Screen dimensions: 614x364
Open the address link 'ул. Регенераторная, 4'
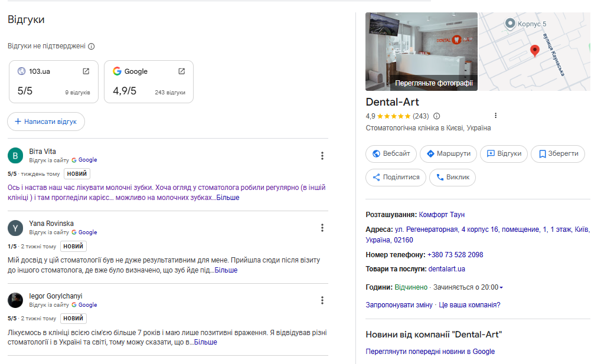point(478,234)
